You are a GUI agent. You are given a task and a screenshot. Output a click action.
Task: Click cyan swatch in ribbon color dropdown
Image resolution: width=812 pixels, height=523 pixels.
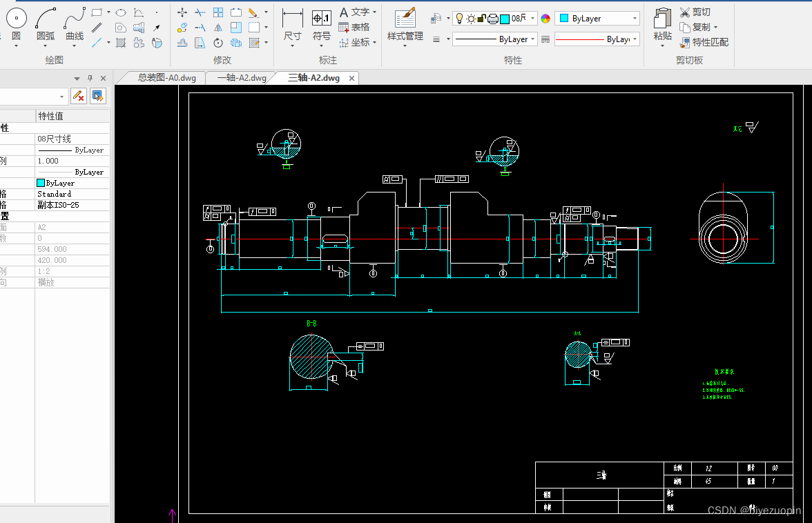click(x=565, y=19)
